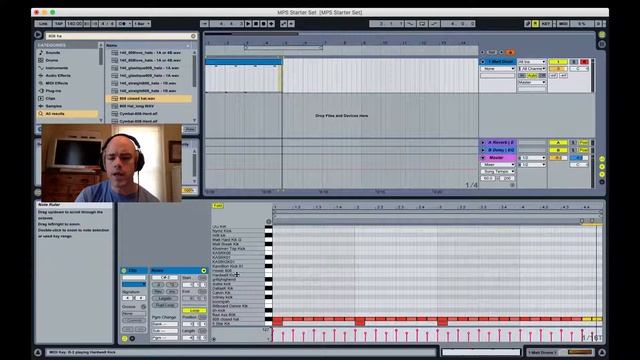Toggle Draw Mode pencil in the top bar
Screen dimensions: 640x360
(527, 24)
